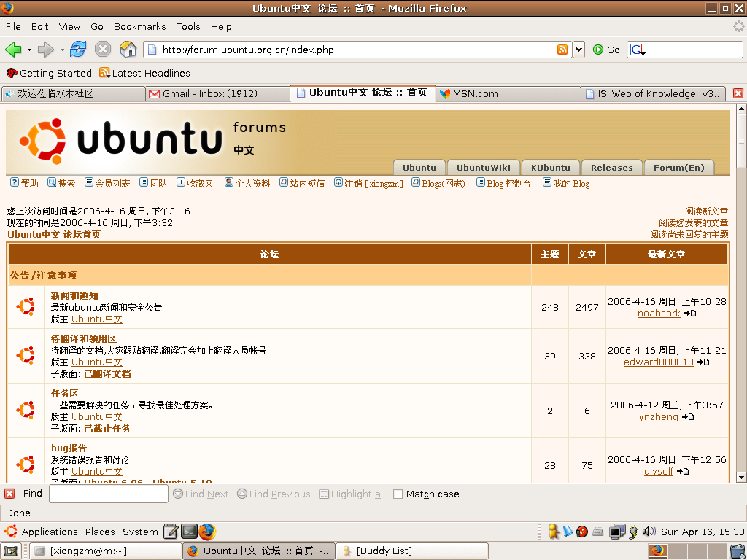The image size is (747, 560).
Task: Click the forum status icon beside 任务区
Action: click(x=26, y=410)
